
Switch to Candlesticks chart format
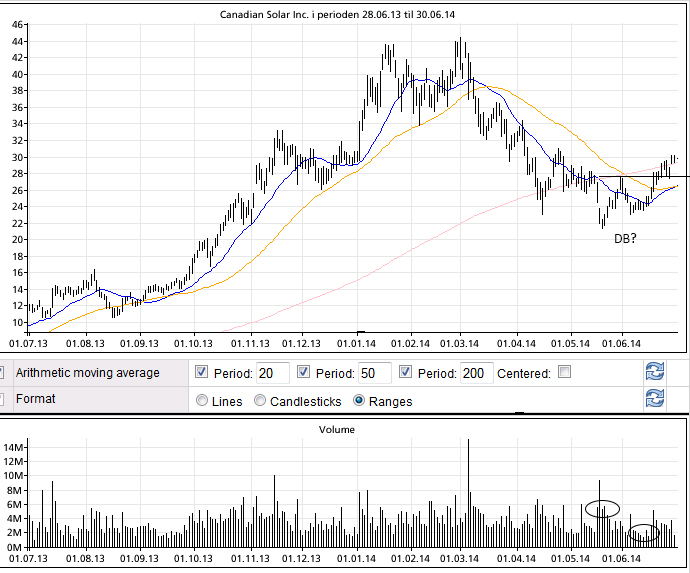pyautogui.click(x=260, y=401)
